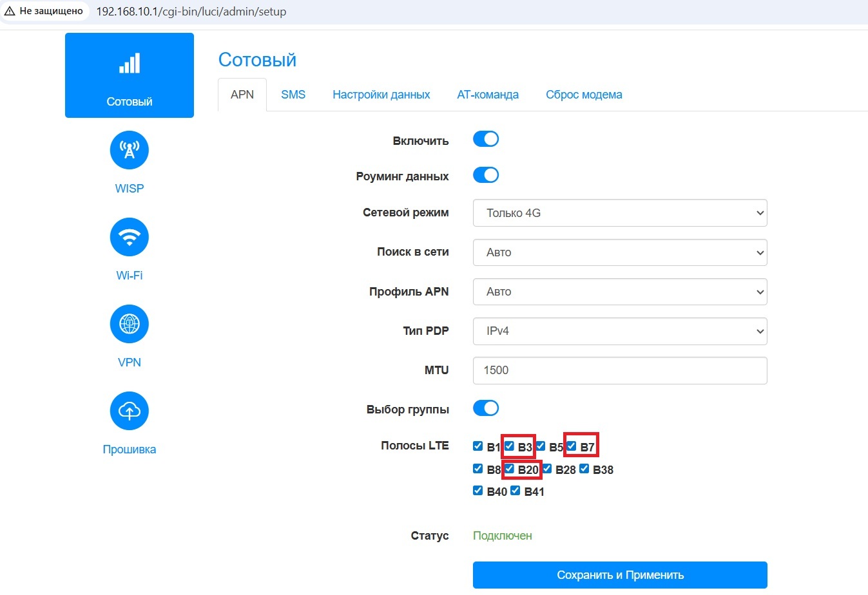
Task: Switch to the SMS tab
Action: tap(293, 95)
